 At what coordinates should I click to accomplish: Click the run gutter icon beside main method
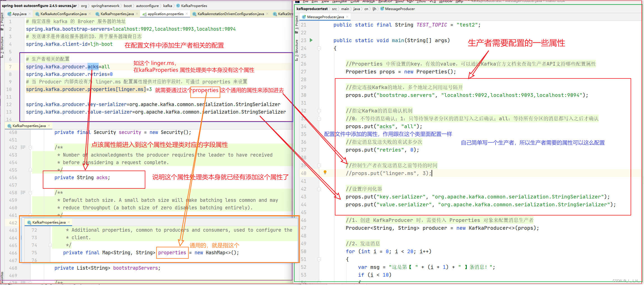point(311,40)
